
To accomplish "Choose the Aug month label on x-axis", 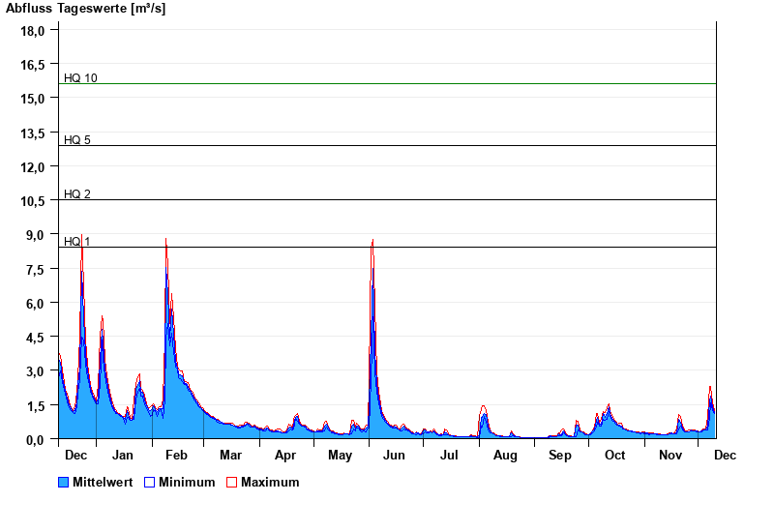I will 505,455.
